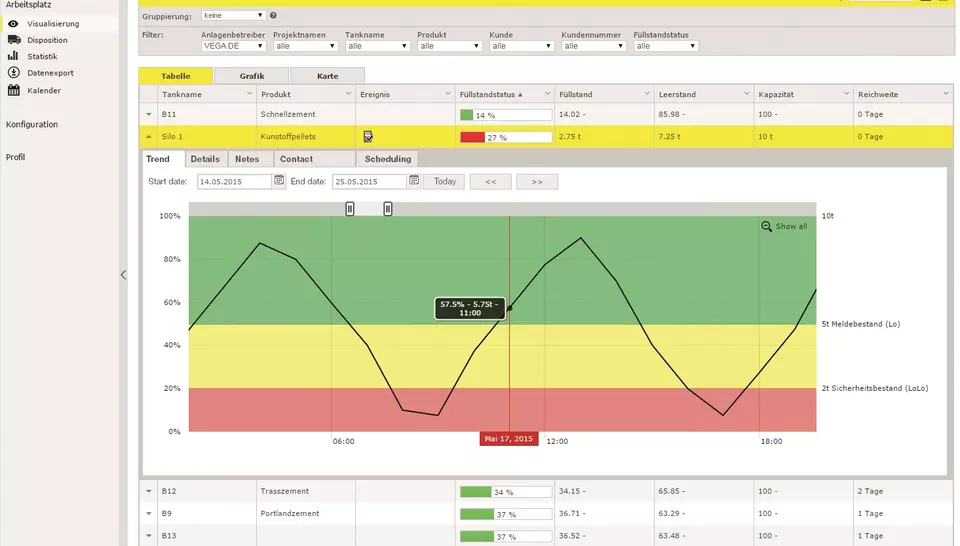Open the Kalender calendar icon in sidebar
Image resolution: width=960 pixels, height=546 pixels.
13,91
